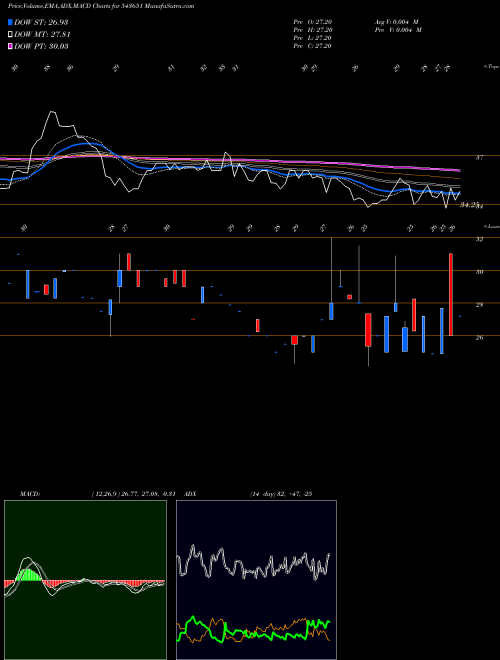Click the white DOW MT legend square
Screen dimensions: 500x660
click(11, 34)
